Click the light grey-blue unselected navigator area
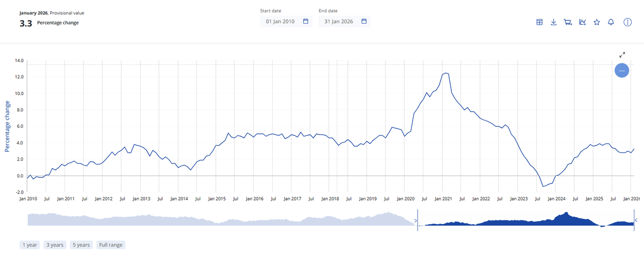Screen dimensions: 644x259 [x=221, y=219]
